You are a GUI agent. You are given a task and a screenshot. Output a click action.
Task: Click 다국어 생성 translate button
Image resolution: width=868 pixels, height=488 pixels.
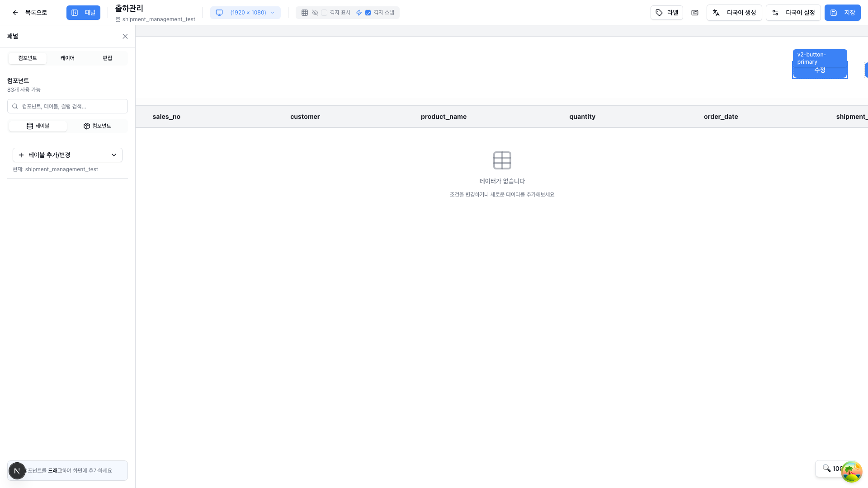(x=734, y=13)
